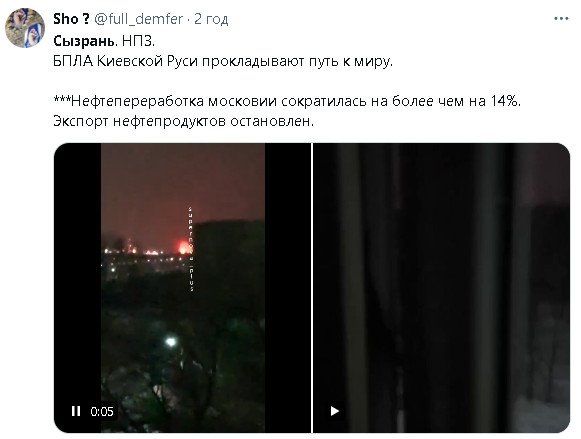This screenshot has height=439, width=581.
Task: Click the bright street light in first video
Action: point(170,341)
